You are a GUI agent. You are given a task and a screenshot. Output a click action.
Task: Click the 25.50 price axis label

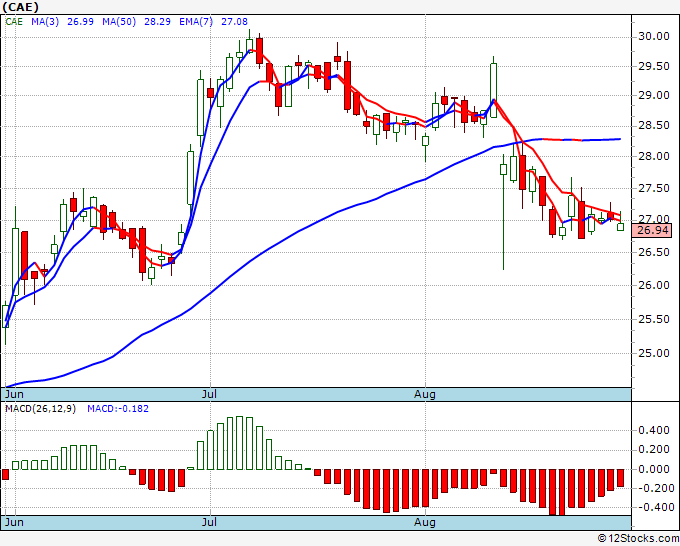(x=654, y=319)
